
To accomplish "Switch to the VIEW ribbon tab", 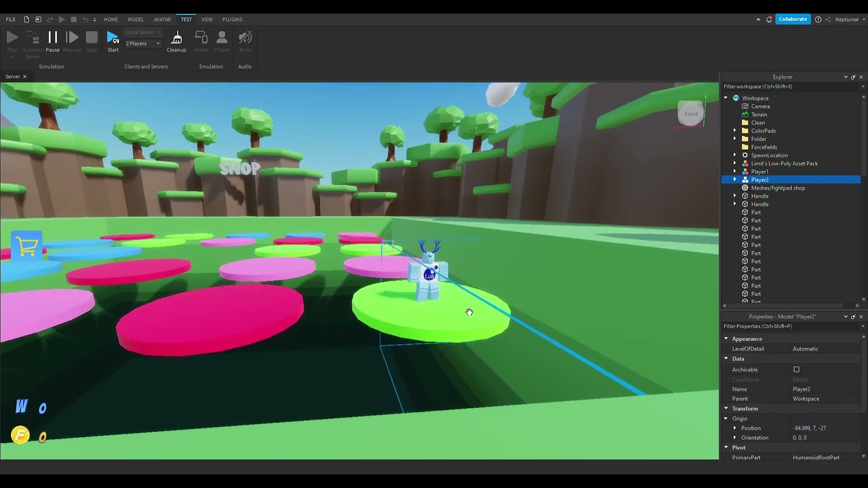I will [x=207, y=20].
